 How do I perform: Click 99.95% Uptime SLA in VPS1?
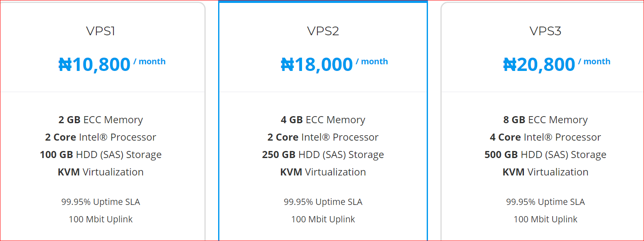point(101,202)
